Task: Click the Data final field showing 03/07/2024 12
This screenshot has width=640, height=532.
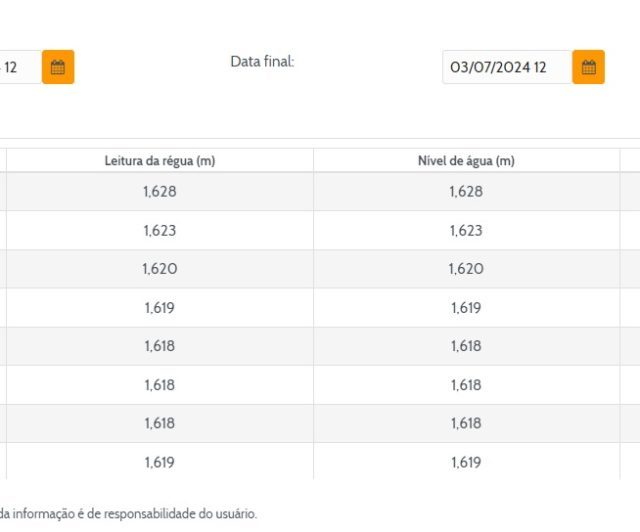Action: tap(506, 67)
